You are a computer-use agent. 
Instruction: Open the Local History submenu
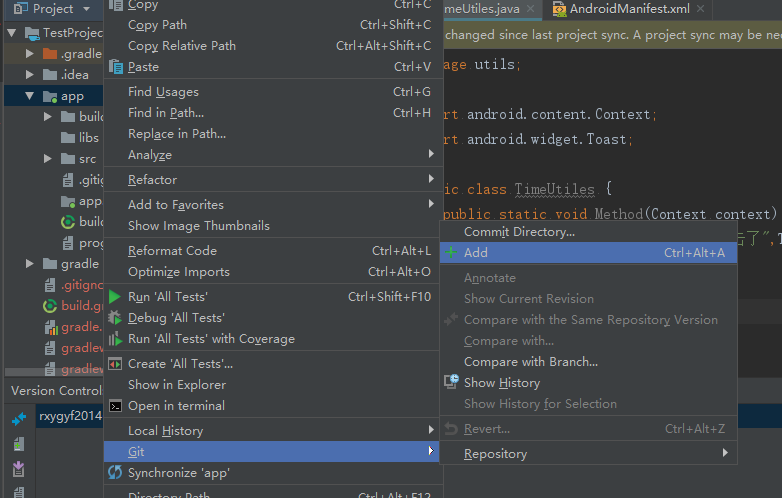pos(273,431)
